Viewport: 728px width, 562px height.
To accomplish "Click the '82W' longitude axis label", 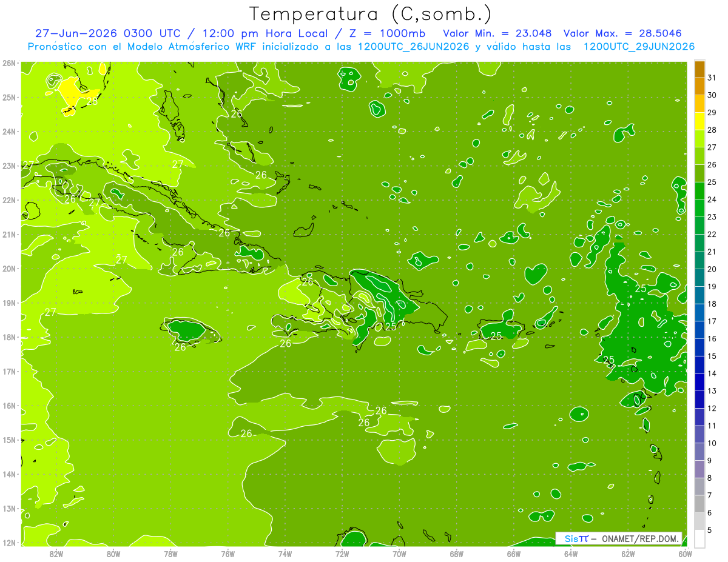I will [x=56, y=553].
